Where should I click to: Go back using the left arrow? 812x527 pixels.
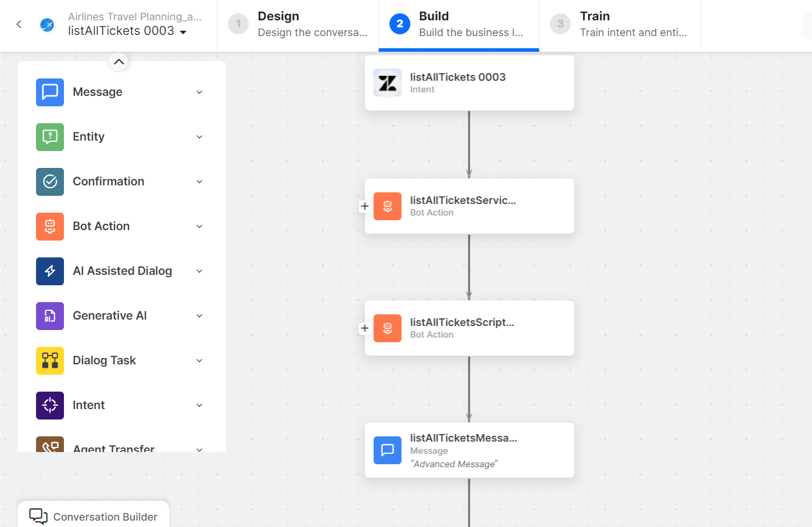(19, 24)
